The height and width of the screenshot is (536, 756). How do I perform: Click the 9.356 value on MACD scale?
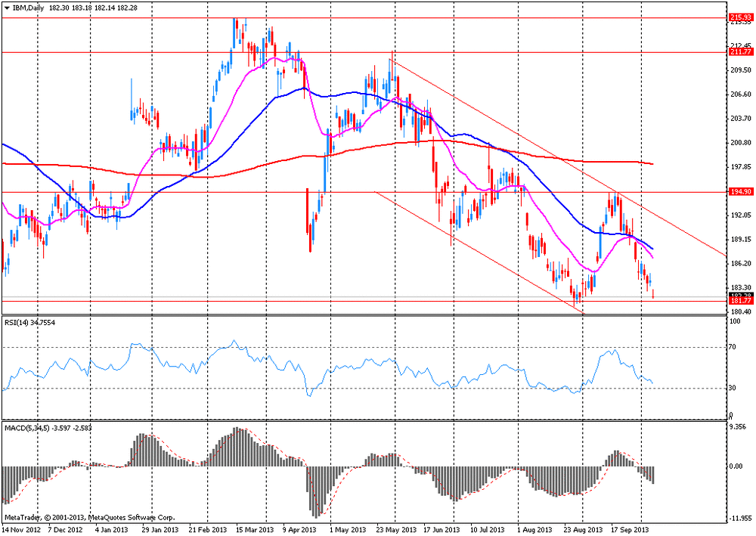(739, 426)
